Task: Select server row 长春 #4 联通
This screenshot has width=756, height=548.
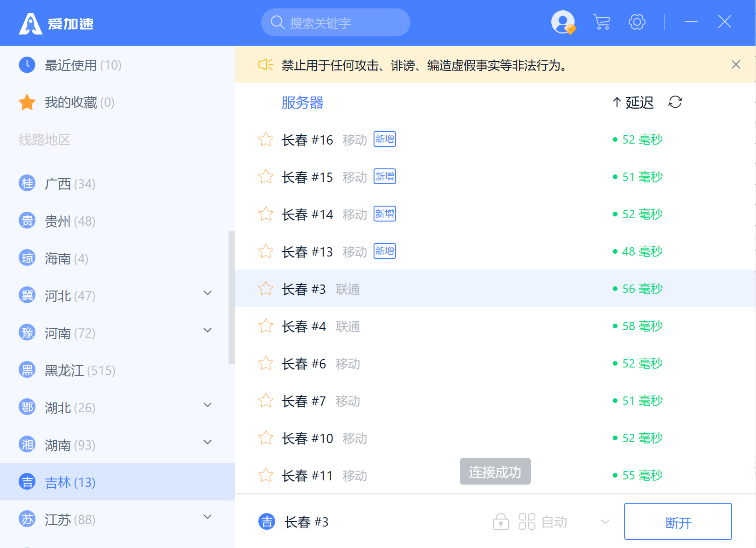Action: (x=495, y=326)
